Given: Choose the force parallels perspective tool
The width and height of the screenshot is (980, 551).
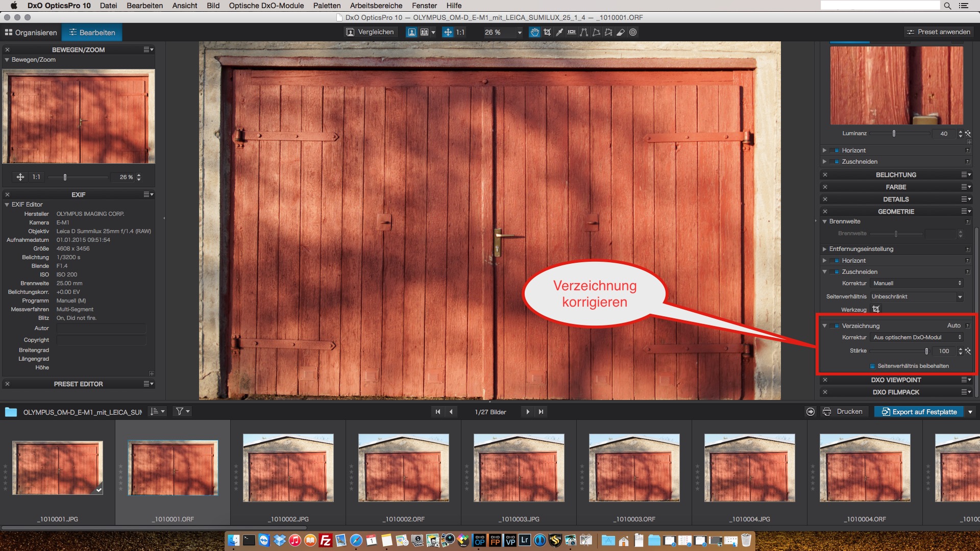Looking at the screenshot, I should 584,32.
